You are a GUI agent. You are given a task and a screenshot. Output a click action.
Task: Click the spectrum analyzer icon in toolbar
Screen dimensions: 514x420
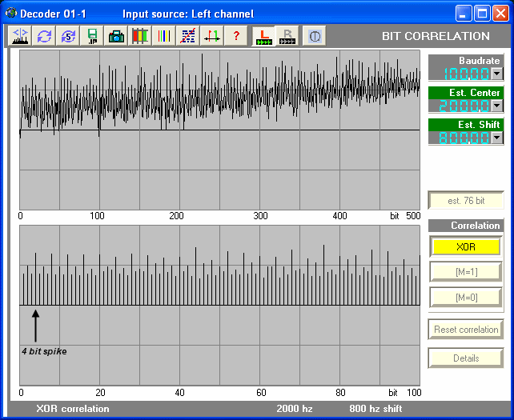[x=20, y=36]
